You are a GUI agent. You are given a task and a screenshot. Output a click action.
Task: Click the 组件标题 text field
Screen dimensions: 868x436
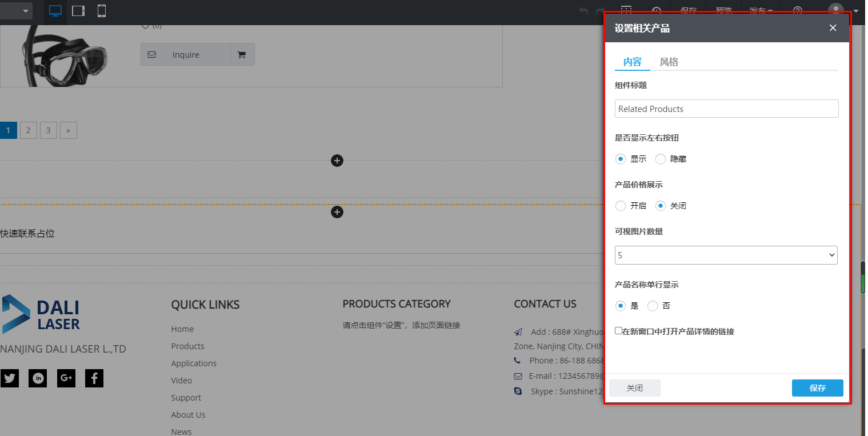[726, 109]
